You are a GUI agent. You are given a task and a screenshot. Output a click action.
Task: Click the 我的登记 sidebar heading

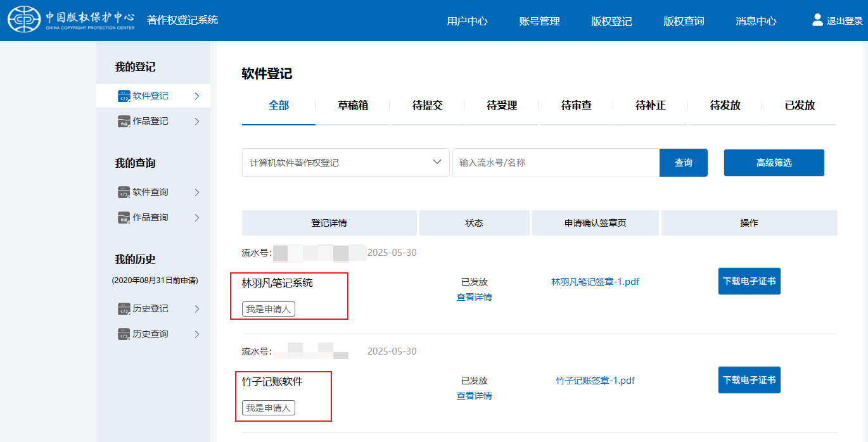(x=135, y=67)
